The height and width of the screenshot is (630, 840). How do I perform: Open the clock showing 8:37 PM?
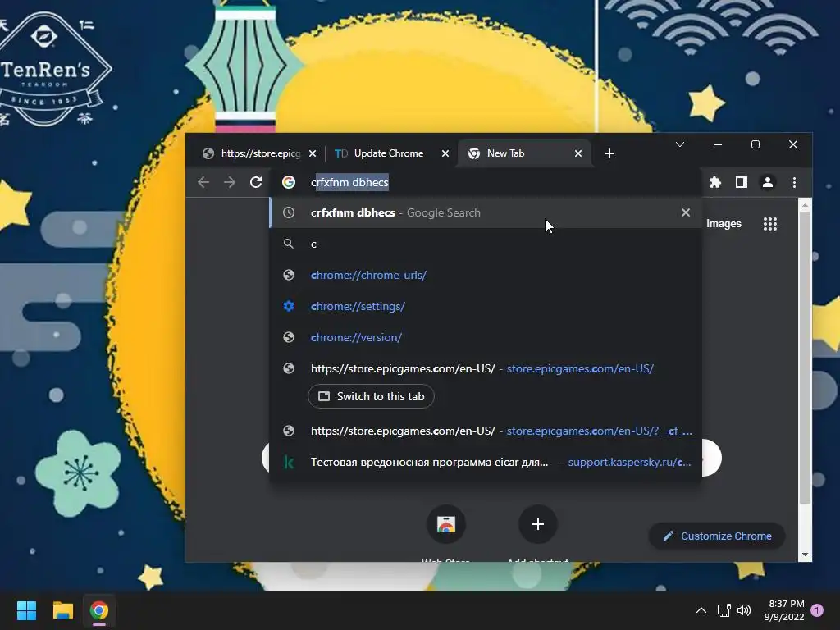[x=784, y=610]
